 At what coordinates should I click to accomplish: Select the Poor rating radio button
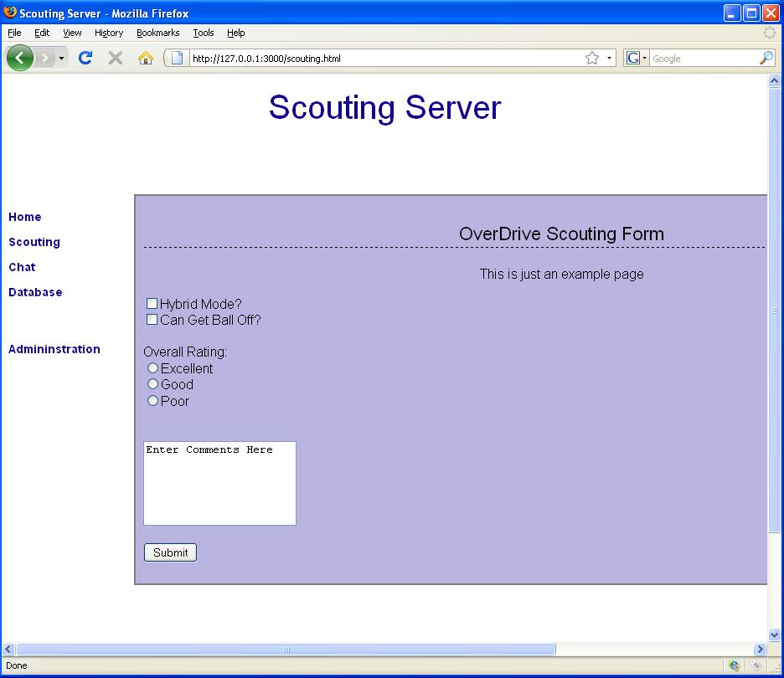pyautogui.click(x=153, y=400)
